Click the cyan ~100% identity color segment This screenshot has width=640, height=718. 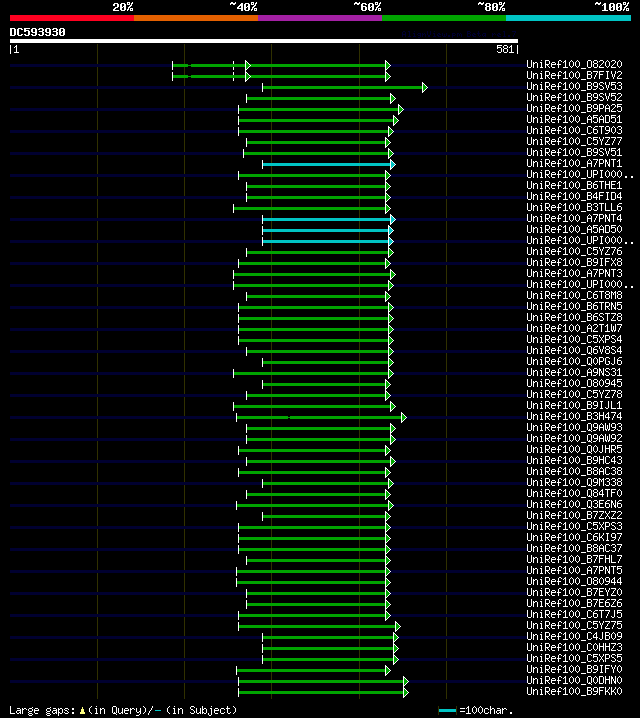[569, 18]
